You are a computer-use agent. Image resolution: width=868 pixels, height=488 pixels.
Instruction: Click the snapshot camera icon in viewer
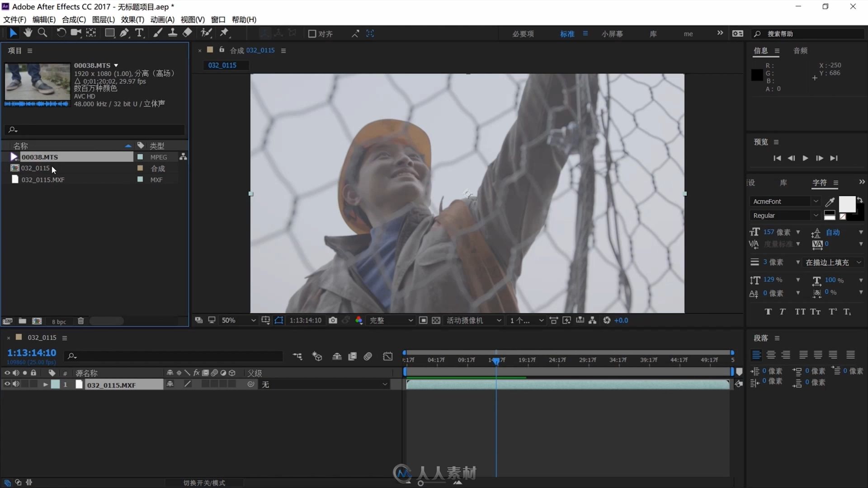333,320
